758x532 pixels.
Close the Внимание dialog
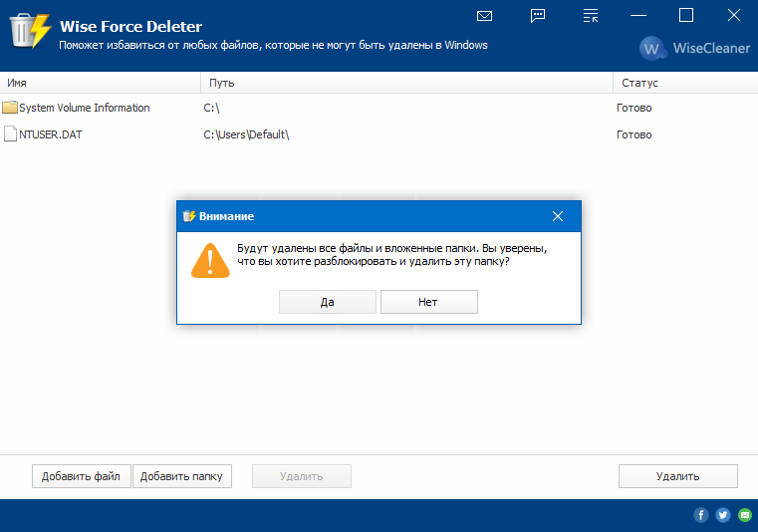[x=558, y=216]
